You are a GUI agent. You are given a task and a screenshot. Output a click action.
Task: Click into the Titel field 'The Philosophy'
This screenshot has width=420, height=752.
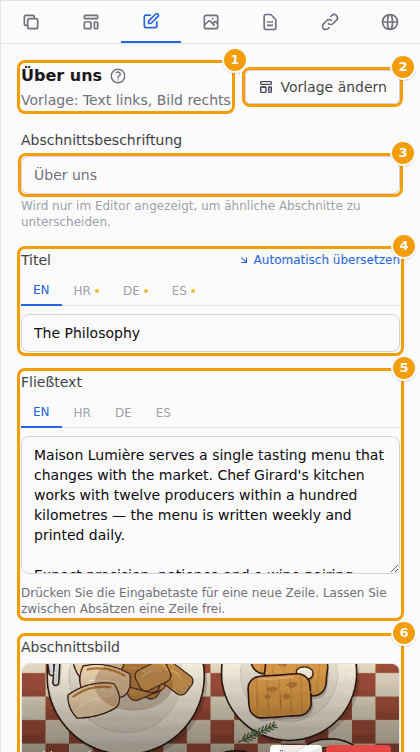click(210, 333)
